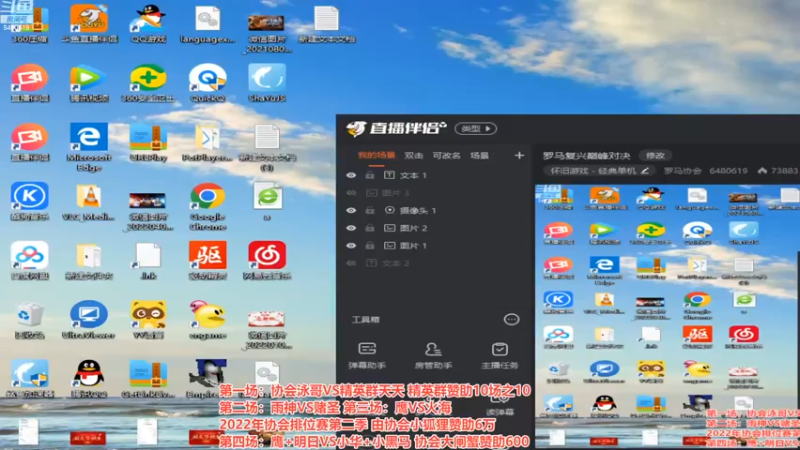Screen dimensions: 800x450
Task: Launch the QuickQ shortcut
Action: 207,83
